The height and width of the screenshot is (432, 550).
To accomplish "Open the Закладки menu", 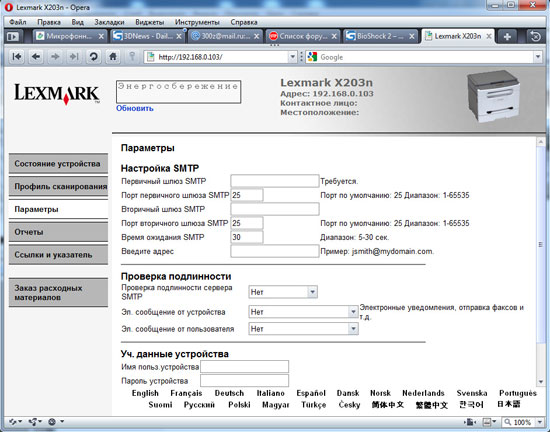I will click(x=109, y=22).
